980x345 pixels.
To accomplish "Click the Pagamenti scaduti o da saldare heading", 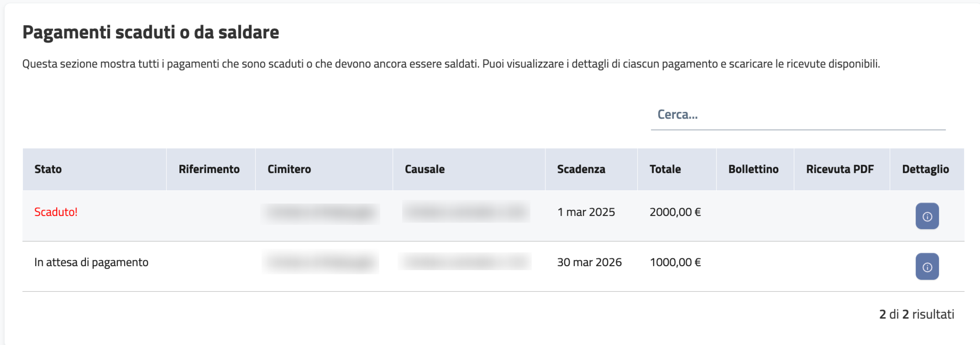I will pyautogui.click(x=151, y=32).
